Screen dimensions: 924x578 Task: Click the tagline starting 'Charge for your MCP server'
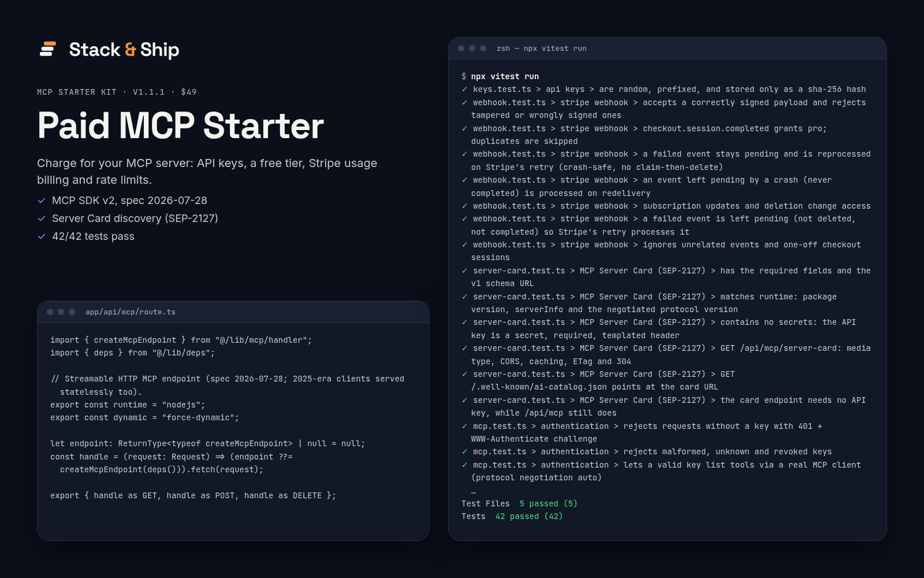[207, 172]
